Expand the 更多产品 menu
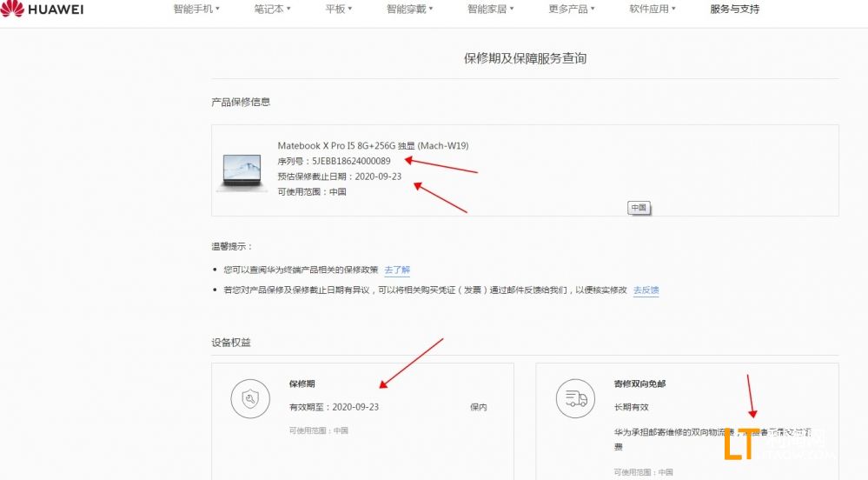 coord(572,9)
